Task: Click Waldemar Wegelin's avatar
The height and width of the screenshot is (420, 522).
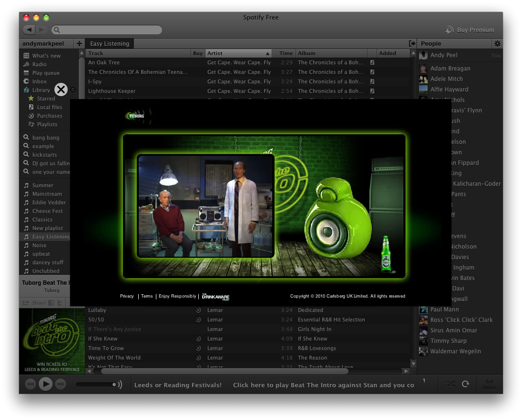Action: (423, 351)
